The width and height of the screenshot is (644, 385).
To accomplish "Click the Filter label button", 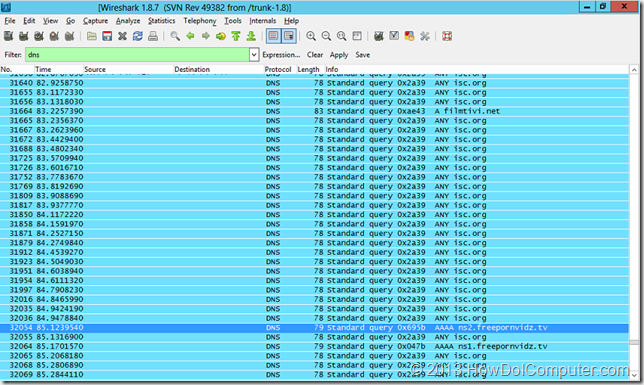I will pos(13,55).
